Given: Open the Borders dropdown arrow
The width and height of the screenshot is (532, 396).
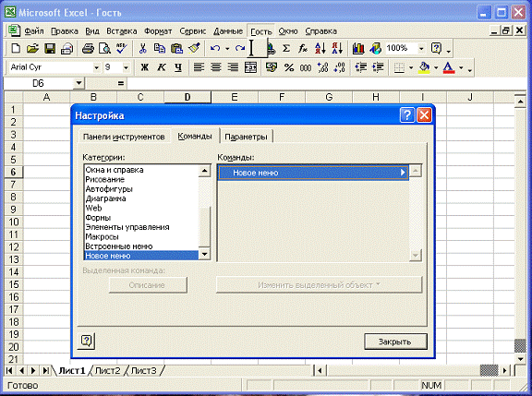Looking at the screenshot, I should (411, 67).
